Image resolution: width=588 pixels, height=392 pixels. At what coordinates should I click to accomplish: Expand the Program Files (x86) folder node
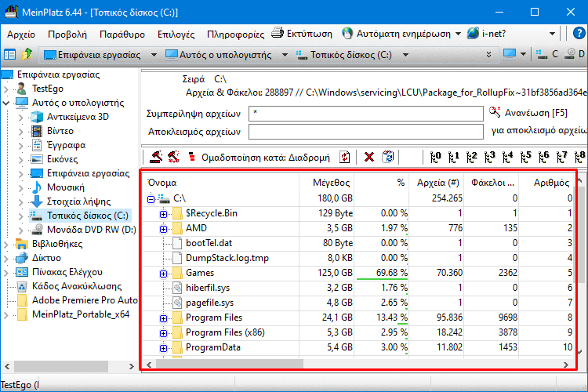(163, 333)
